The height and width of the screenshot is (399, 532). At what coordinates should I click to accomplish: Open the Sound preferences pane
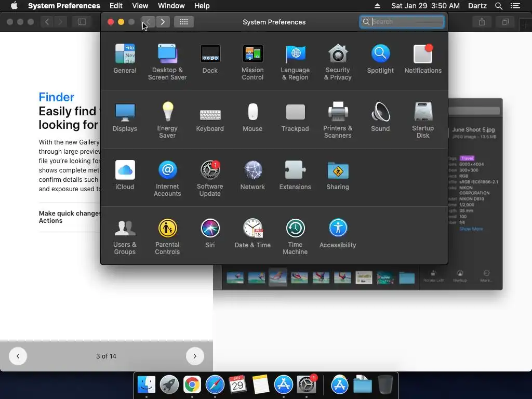(380, 117)
